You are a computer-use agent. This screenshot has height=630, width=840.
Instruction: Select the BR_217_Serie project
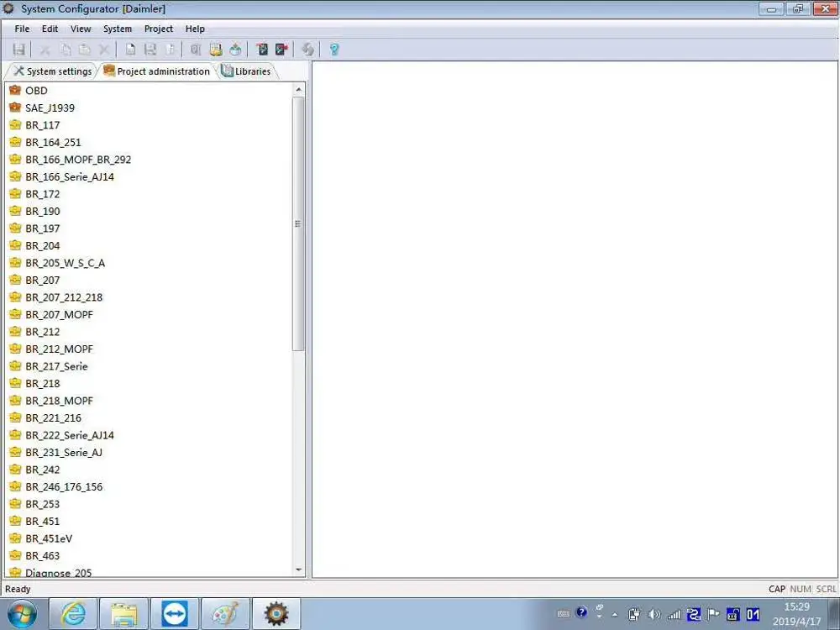click(57, 366)
